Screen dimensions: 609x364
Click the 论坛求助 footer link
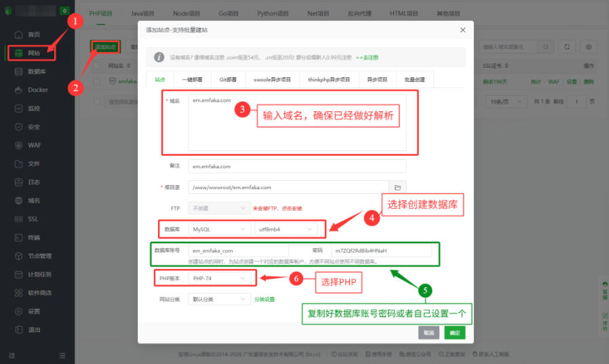point(345,355)
